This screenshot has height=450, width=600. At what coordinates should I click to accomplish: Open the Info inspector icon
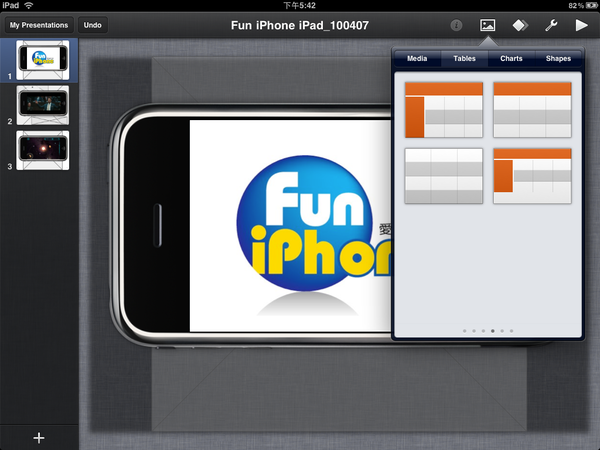(456, 25)
